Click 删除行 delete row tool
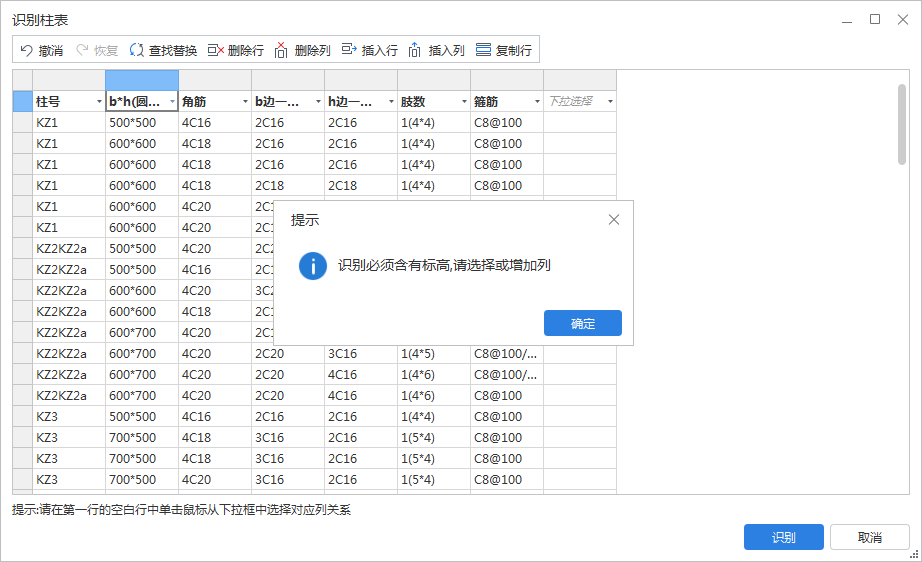Image resolution: width=922 pixels, height=562 pixels. pyautogui.click(x=236, y=51)
